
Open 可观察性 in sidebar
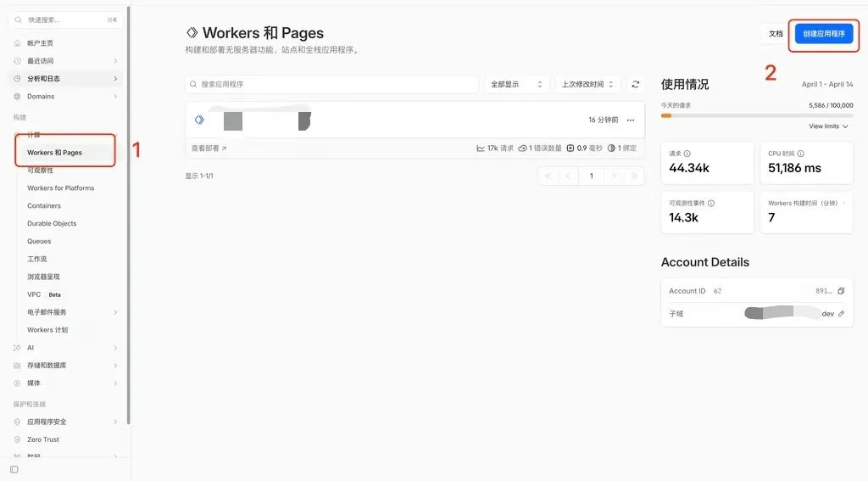[x=41, y=171]
